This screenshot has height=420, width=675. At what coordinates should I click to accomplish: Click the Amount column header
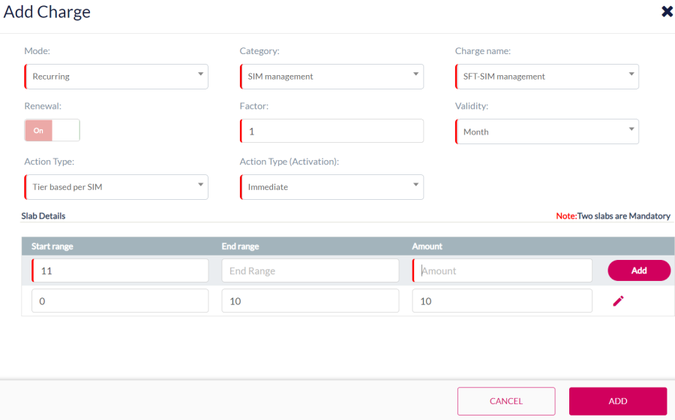[427, 246]
